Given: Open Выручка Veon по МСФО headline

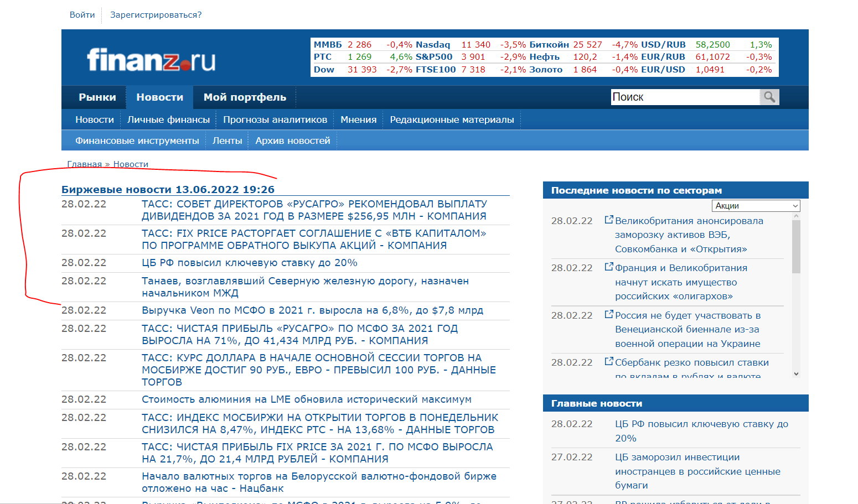Looking at the screenshot, I should tap(312, 310).
